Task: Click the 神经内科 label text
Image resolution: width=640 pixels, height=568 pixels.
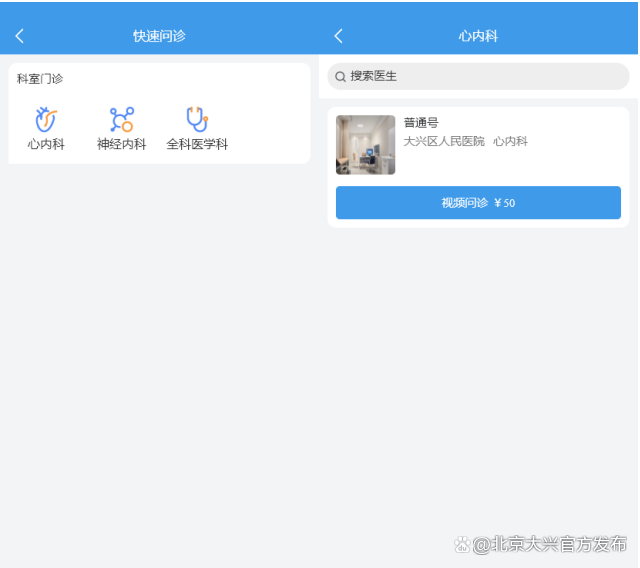Action: 122,144
